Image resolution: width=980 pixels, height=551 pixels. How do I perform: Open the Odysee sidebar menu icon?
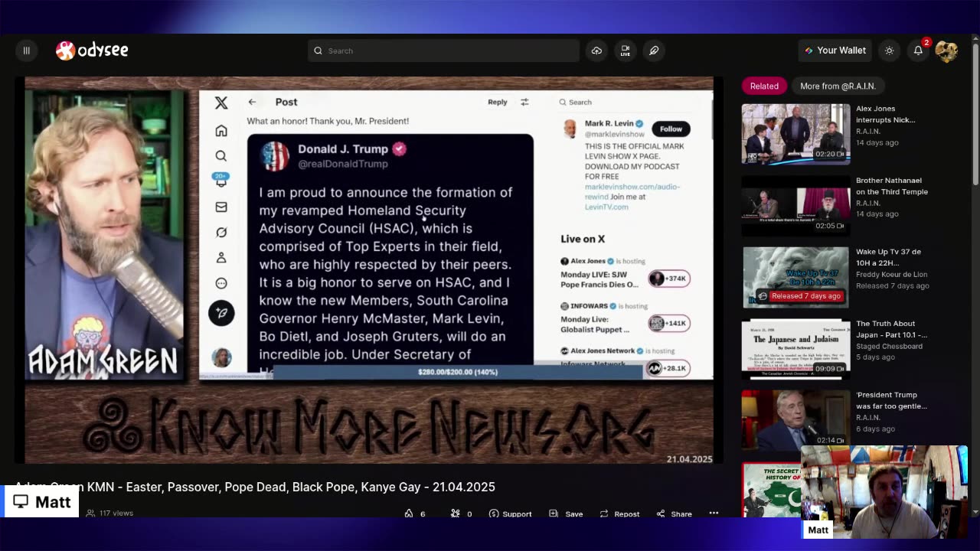click(26, 51)
